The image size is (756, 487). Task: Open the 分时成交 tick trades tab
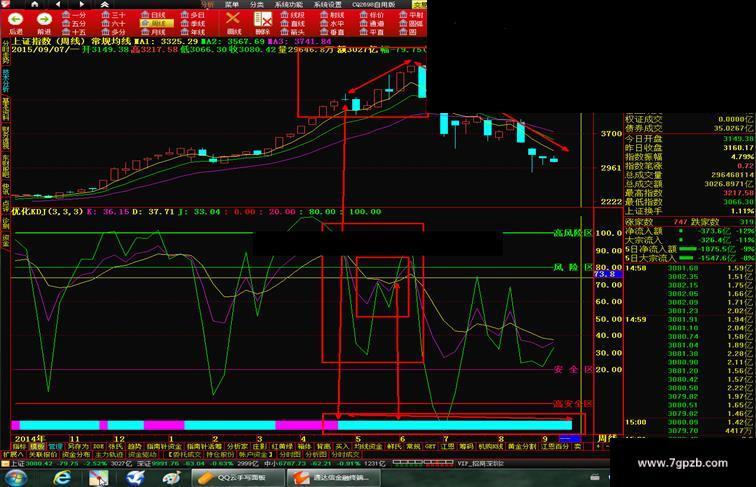pos(345,455)
